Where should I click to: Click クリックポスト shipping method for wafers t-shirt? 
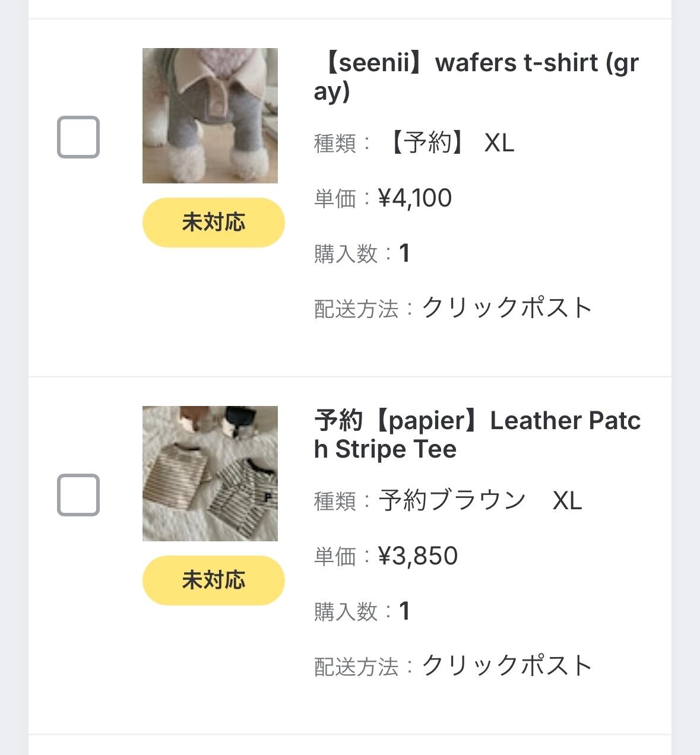tap(507, 308)
